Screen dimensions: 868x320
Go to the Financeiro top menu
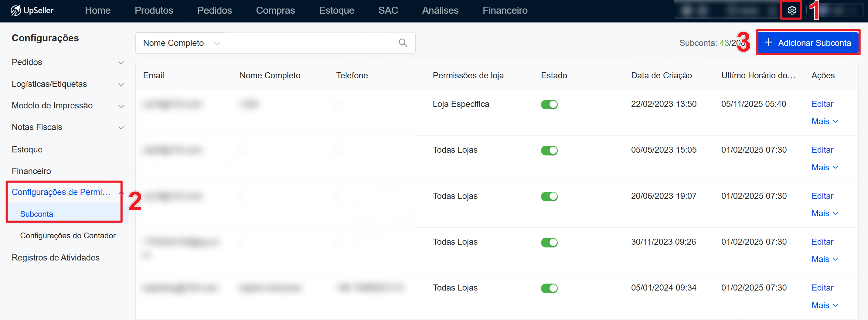point(505,10)
